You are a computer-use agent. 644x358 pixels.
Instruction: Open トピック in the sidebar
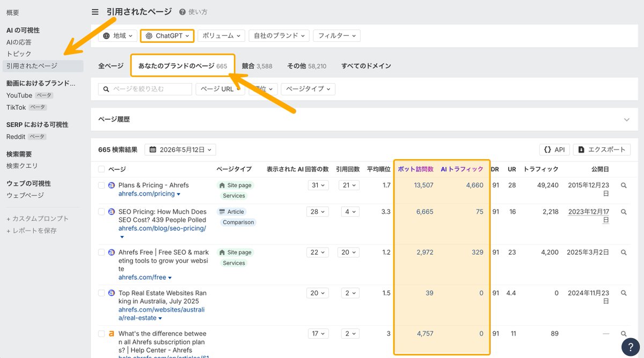click(19, 54)
